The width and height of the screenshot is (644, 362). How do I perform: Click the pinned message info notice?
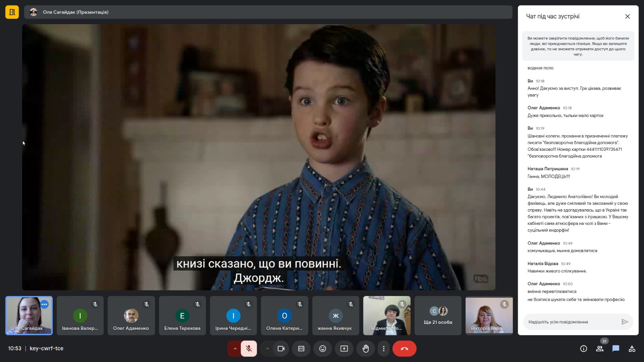click(578, 46)
